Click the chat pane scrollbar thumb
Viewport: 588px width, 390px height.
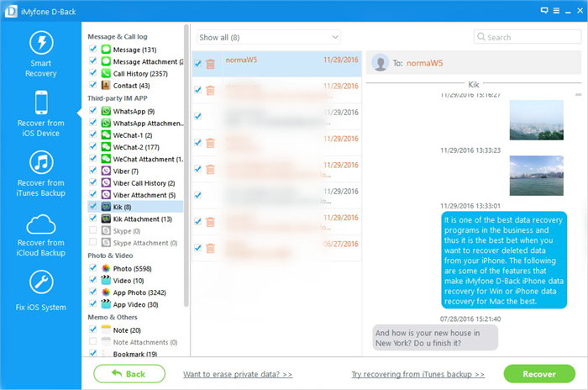click(578, 95)
